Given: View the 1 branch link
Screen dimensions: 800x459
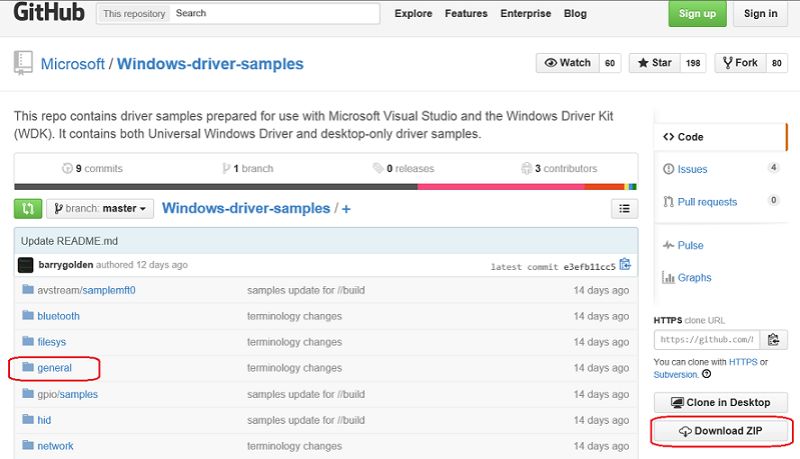Looking at the screenshot, I should click(x=248, y=168).
